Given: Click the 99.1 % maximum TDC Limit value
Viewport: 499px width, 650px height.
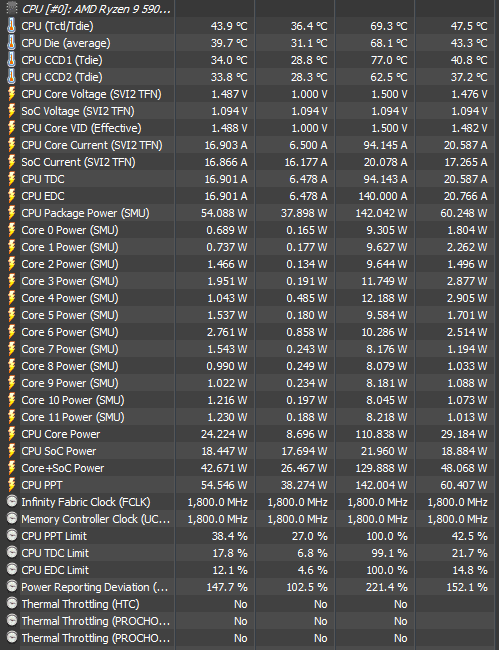Looking at the screenshot, I should pos(390,553).
